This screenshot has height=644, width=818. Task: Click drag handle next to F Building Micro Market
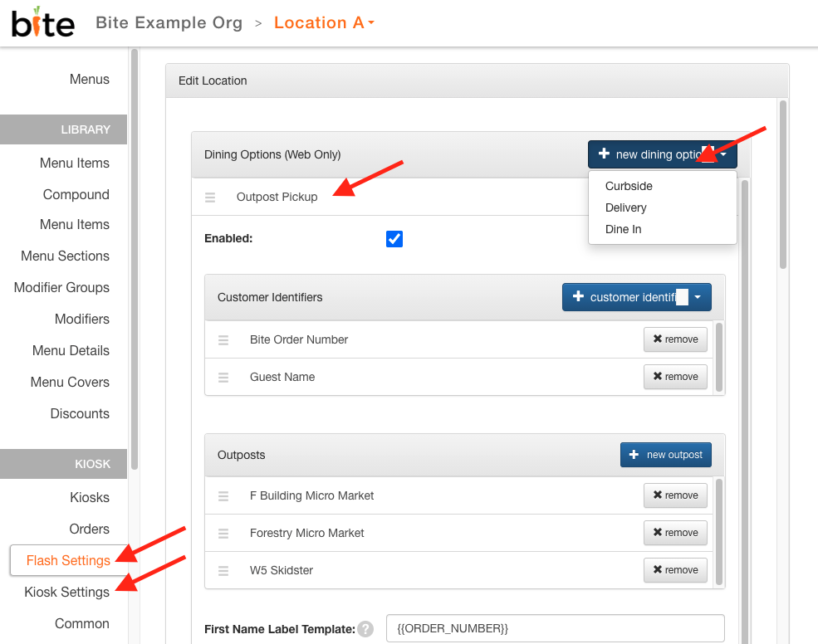click(223, 496)
